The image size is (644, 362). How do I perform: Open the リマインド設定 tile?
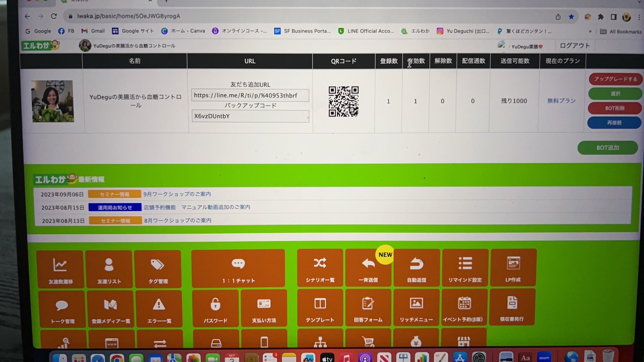click(x=465, y=267)
